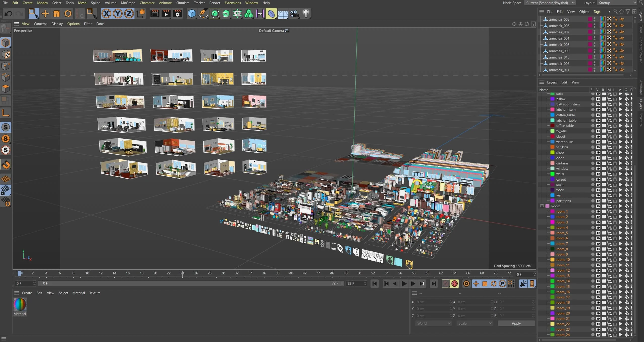This screenshot has width=644, height=342.
Task: Select the Material thumbnail
Action: tap(20, 305)
